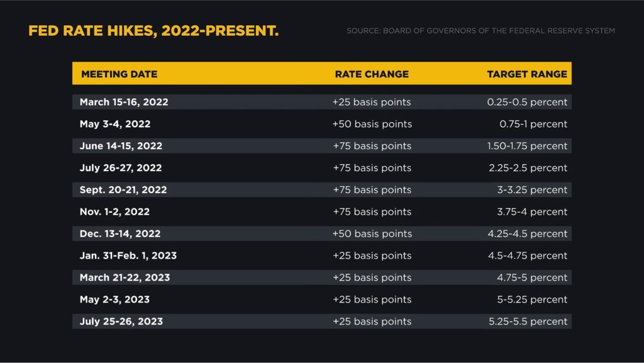
Task: Select the March 15-16, 2022 meeting date
Action: point(124,102)
